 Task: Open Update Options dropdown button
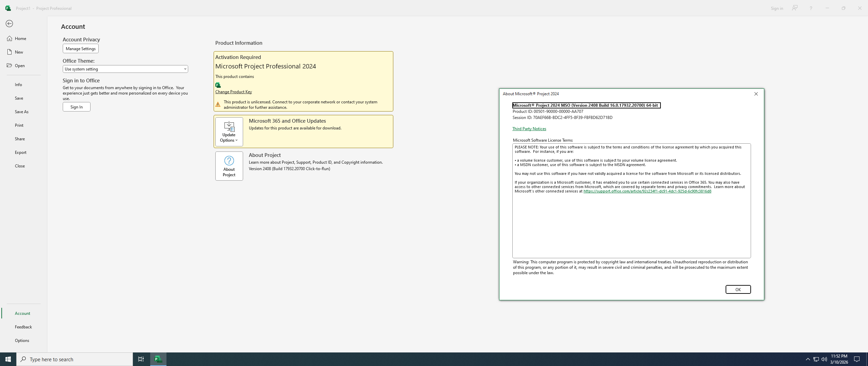click(229, 132)
